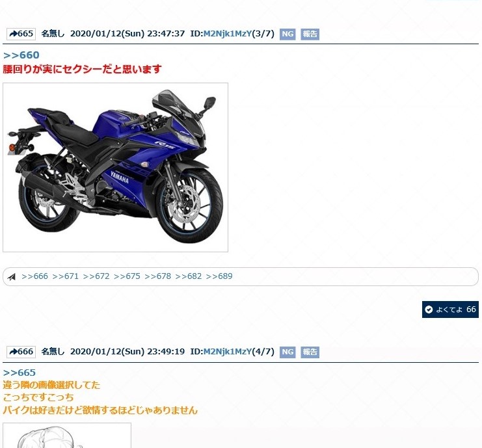Screen dimensions: 482x448
Task: Open the poster ID M2Njk1MzY on post 666
Action: [x=228, y=352]
